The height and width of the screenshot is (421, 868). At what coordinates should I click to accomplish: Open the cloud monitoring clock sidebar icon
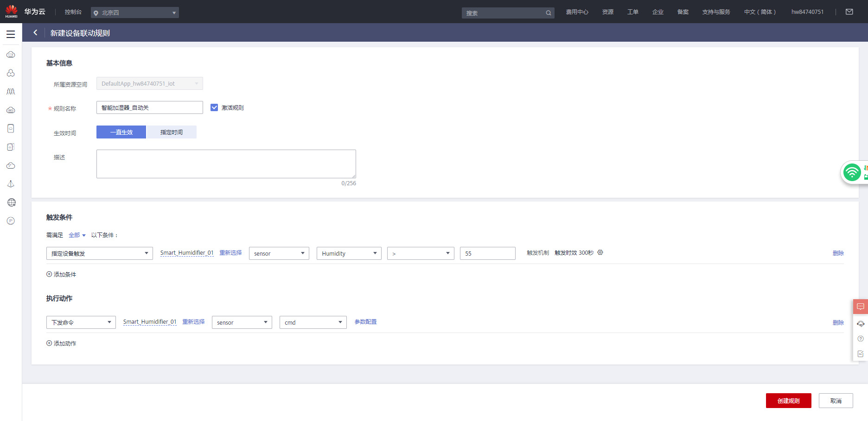pyautogui.click(x=11, y=165)
